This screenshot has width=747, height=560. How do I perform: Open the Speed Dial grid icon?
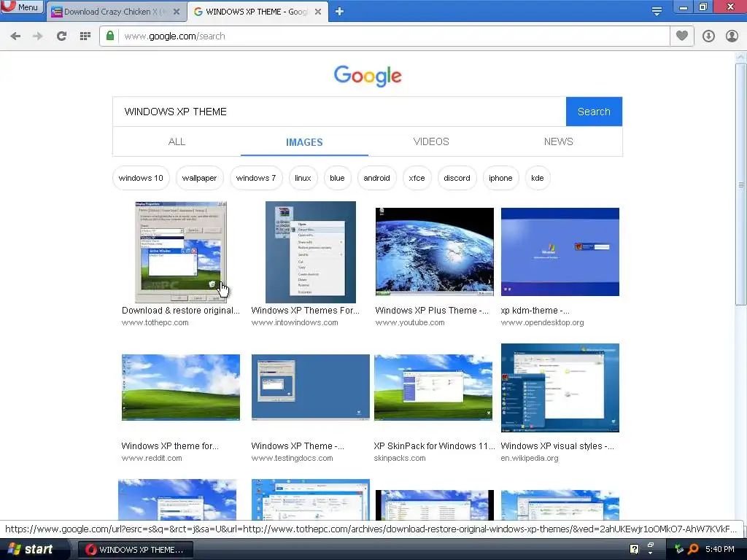[x=85, y=36]
